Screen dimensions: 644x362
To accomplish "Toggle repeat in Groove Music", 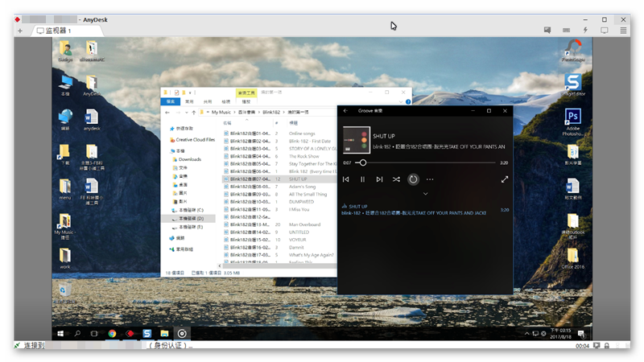I will tap(413, 179).
